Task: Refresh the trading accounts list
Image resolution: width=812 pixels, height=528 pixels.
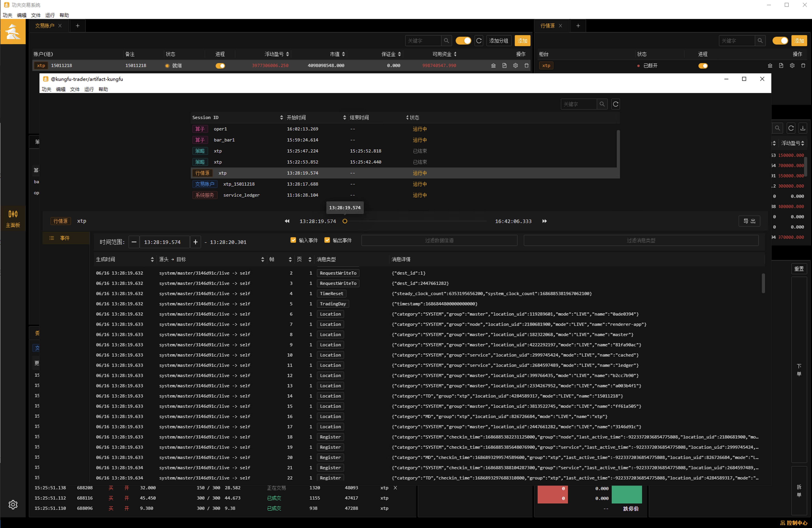Action: (479, 41)
